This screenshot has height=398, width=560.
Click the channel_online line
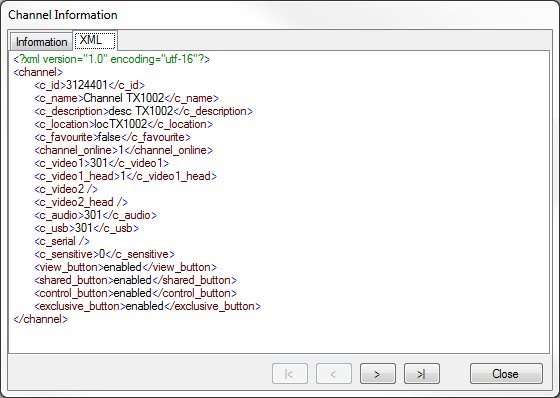124,150
